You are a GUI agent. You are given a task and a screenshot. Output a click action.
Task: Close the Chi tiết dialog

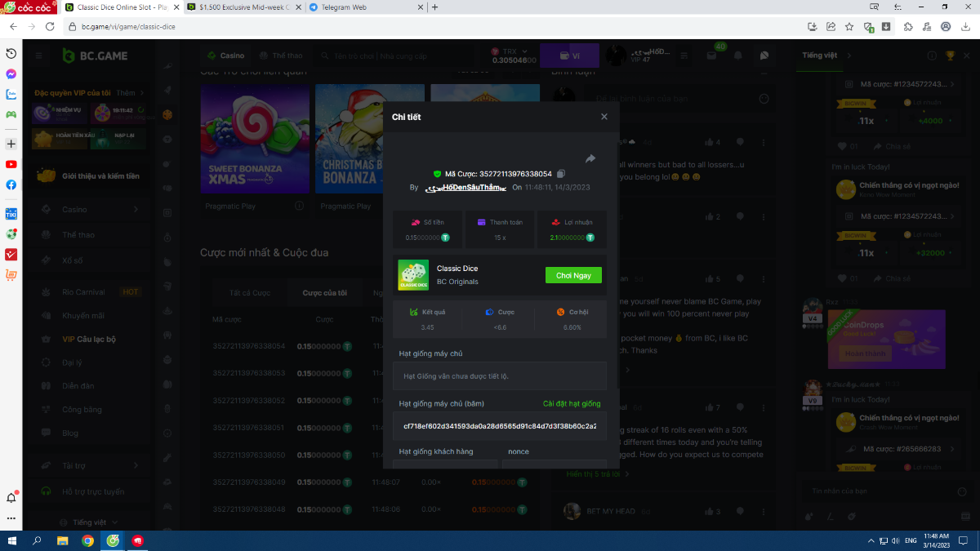[x=604, y=117]
